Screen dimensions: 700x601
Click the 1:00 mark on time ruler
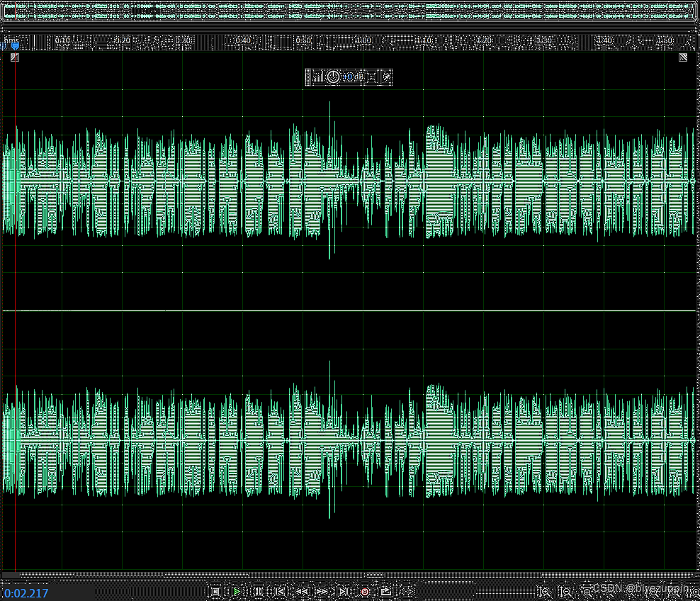pyautogui.click(x=363, y=40)
